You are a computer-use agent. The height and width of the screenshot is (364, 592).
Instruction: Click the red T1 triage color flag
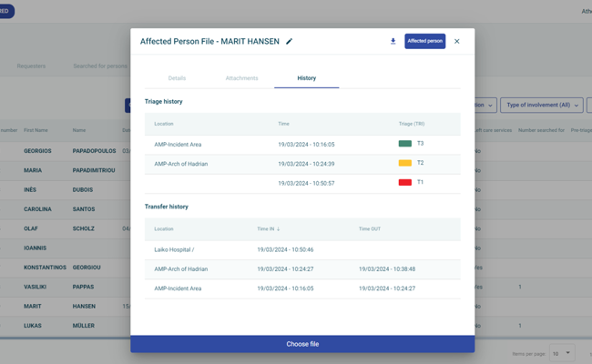pyautogui.click(x=405, y=183)
